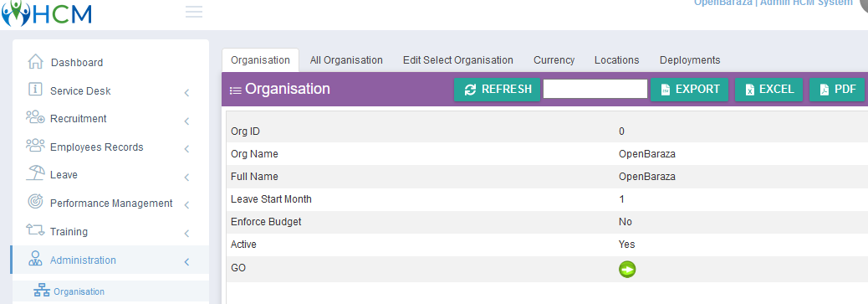Viewport: 868px width, 304px height.
Task: Export data with the EXCEL button
Action: [769, 90]
